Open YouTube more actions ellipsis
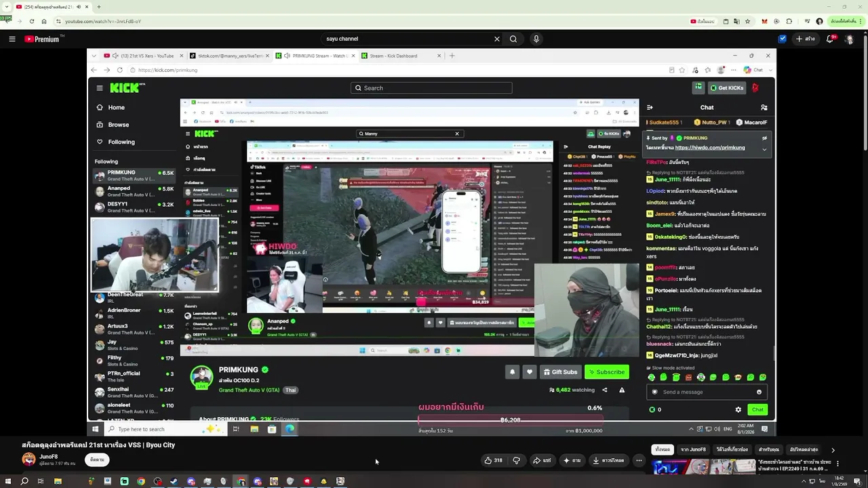This screenshot has height=488, width=868. pos(639,460)
